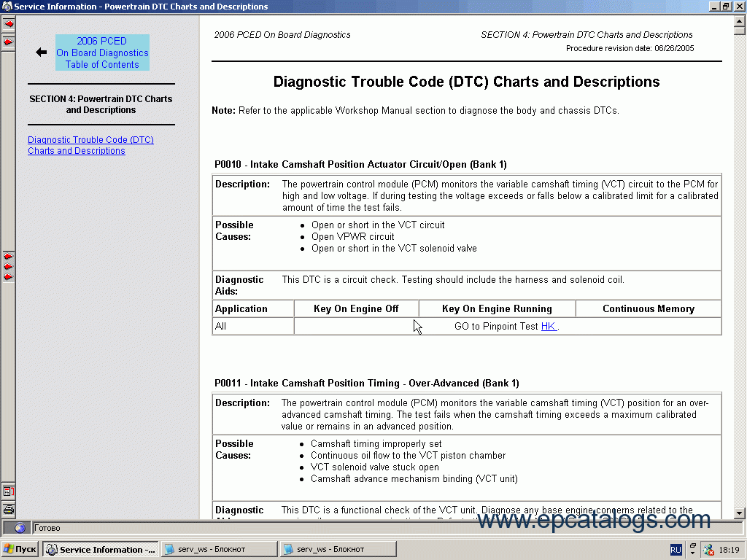This screenshot has height=560, width=747.
Task: Open Diagnostic Trouble Code (DTC) Charts and Descriptions link
Action: point(90,145)
